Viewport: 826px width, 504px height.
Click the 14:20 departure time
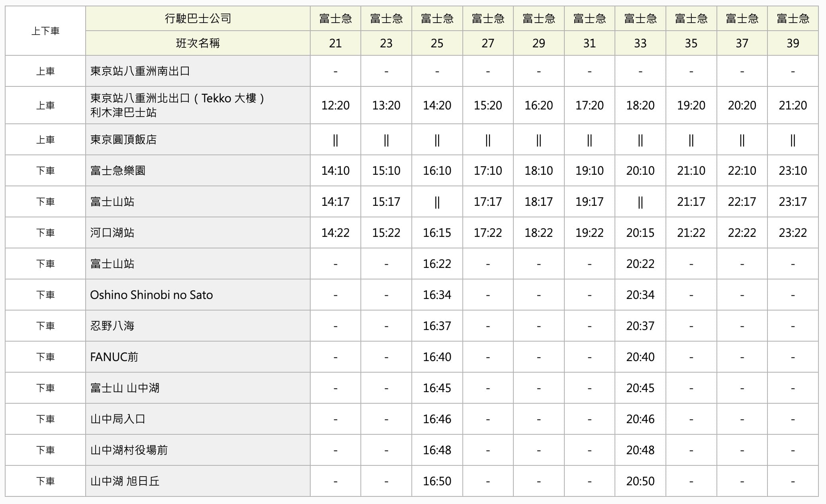click(437, 105)
